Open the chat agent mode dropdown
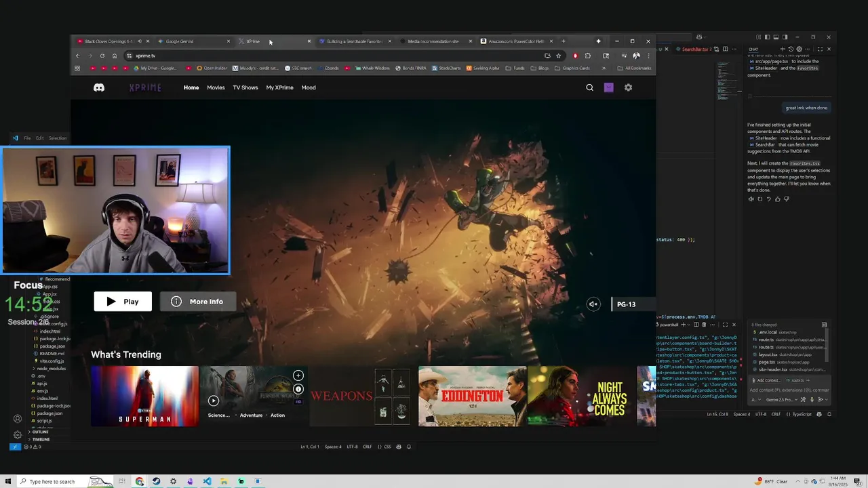The image size is (868, 488). click(756, 399)
